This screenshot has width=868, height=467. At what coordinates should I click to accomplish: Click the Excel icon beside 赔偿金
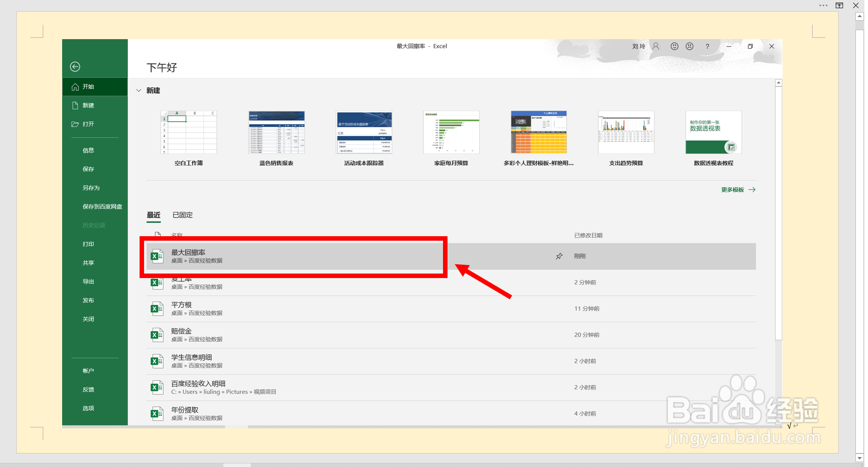click(x=157, y=335)
